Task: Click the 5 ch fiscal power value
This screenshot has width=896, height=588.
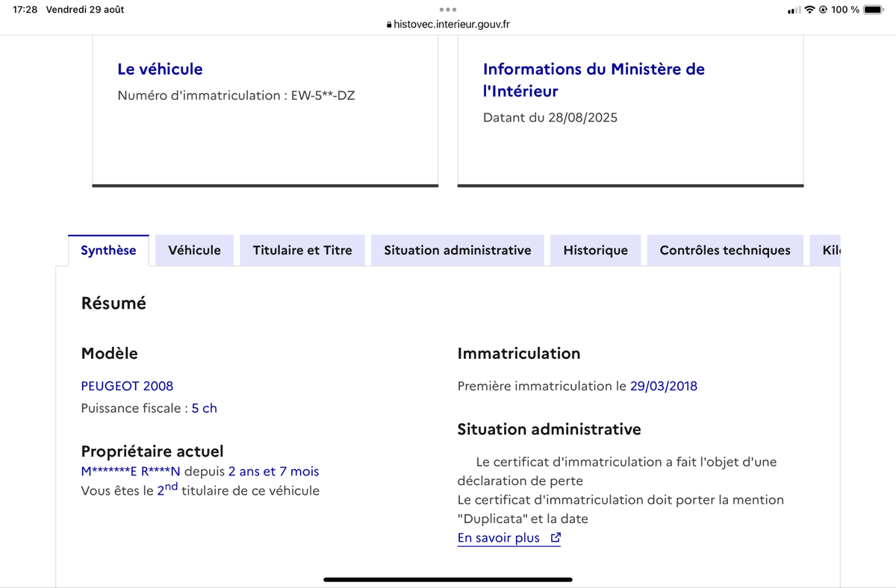Action: (205, 408)
